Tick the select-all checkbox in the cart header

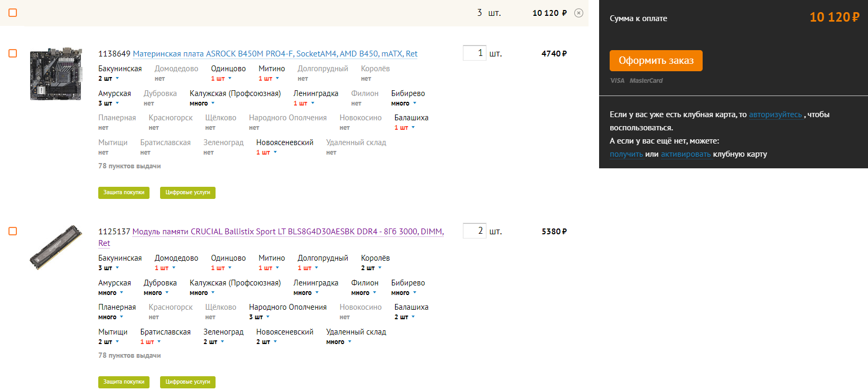pos(13,13)
